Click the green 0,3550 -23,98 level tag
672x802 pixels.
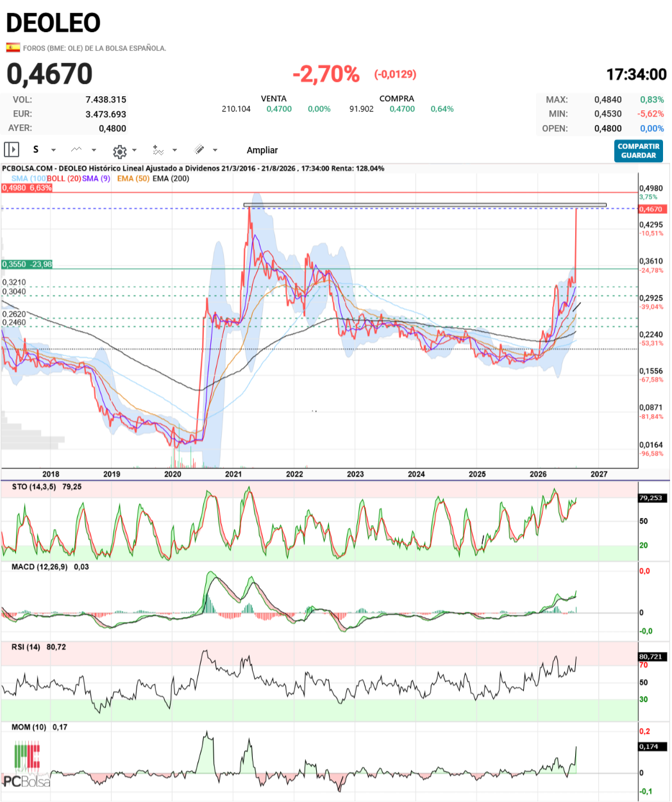pyautogui.click(x=27, y=264)
